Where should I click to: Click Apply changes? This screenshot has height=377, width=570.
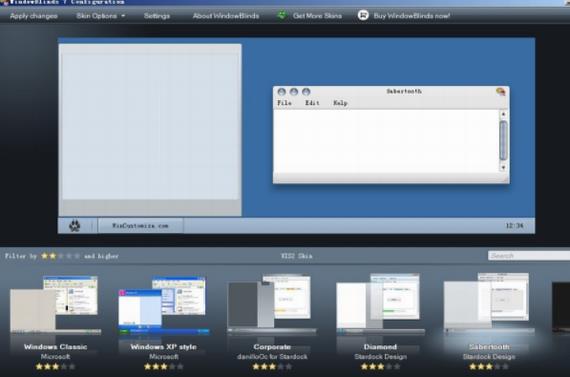(x=34, y=16)
